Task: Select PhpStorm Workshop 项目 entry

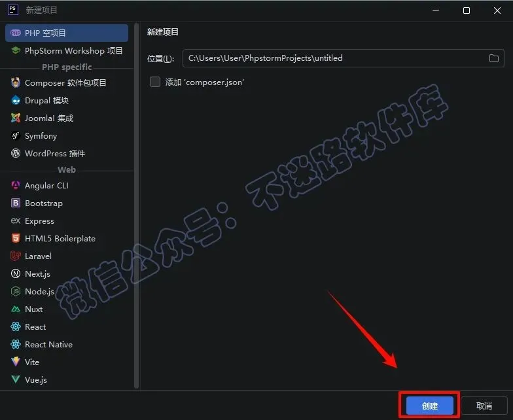Action: pyautogui.click(x=67, y=50)
